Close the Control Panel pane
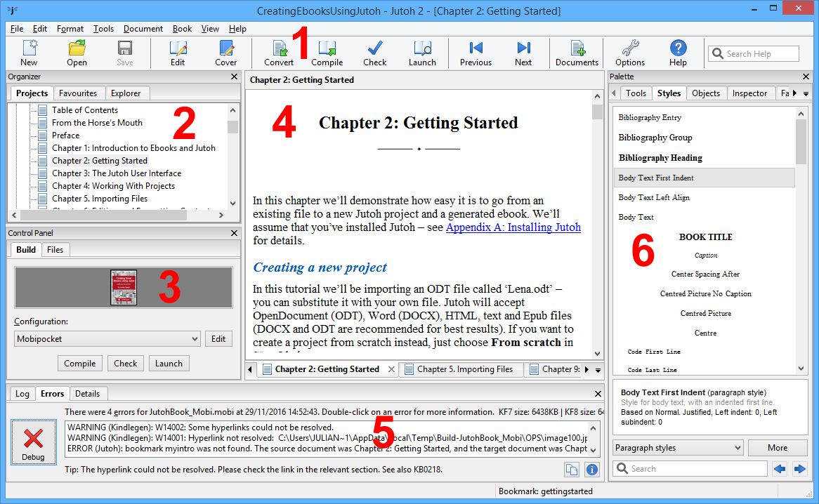 pos(234,233)
